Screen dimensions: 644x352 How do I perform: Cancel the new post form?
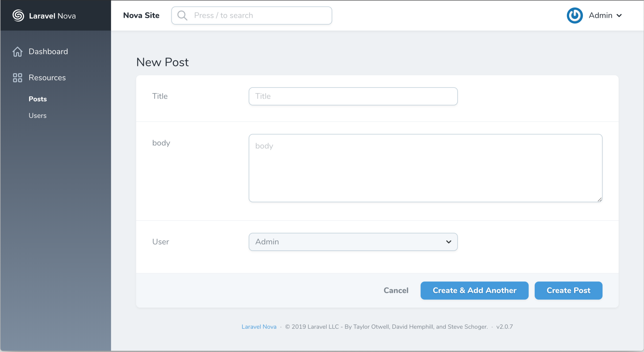pos(396,290)
